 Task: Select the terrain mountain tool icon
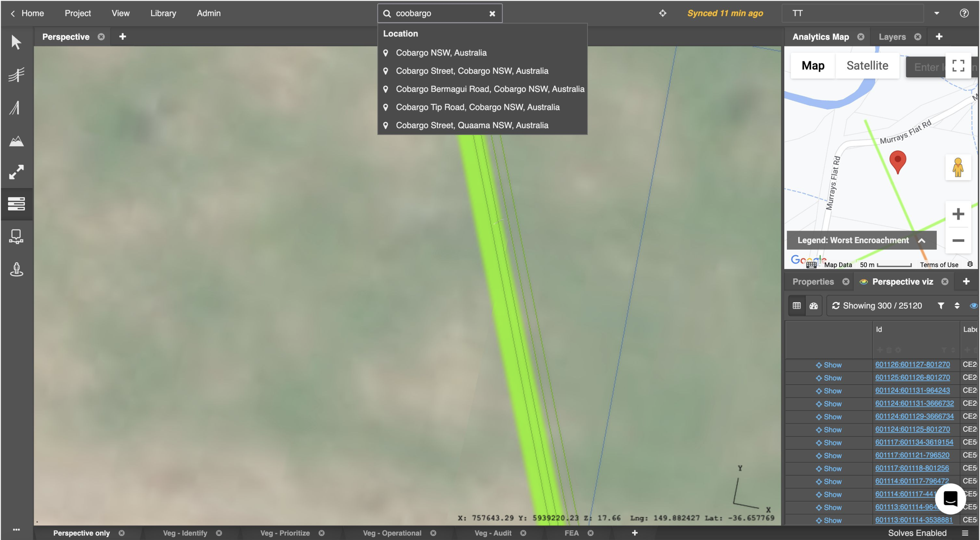tap(16, 141)
